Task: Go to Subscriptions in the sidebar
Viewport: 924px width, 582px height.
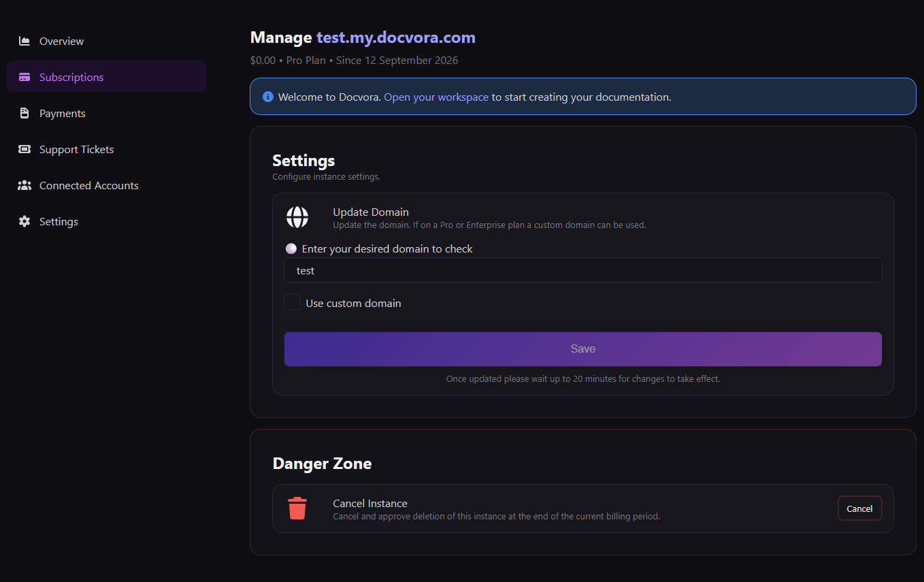Action: coord(106,77)
